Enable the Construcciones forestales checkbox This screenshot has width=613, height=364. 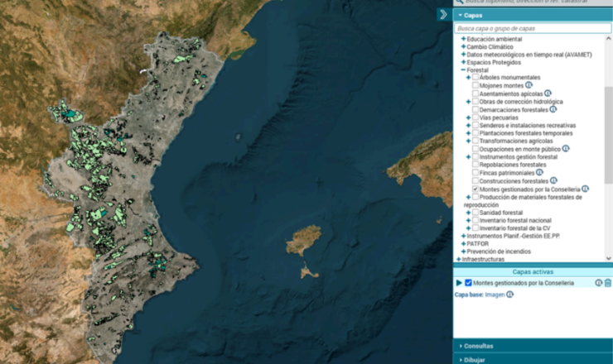click(x=475, y=181)
